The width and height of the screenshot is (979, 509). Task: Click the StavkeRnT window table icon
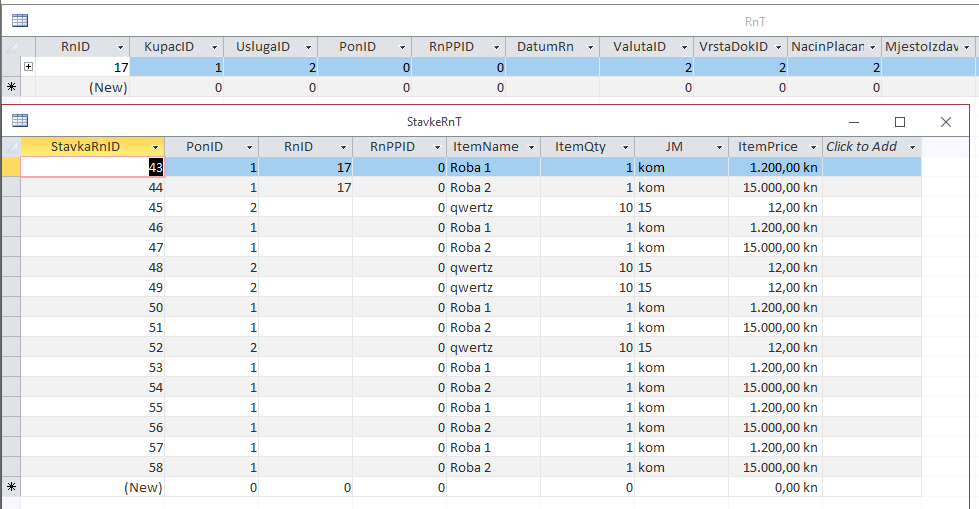[x=20, y=121]
